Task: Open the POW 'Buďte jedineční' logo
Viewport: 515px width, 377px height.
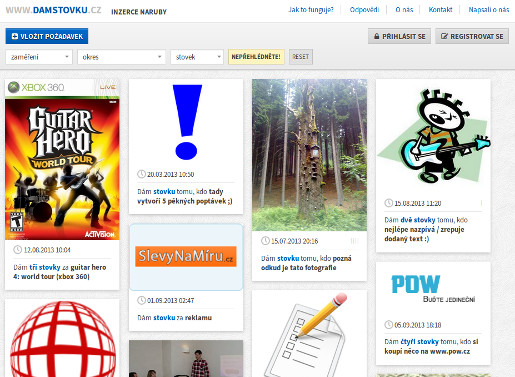Action: point(433,289)
